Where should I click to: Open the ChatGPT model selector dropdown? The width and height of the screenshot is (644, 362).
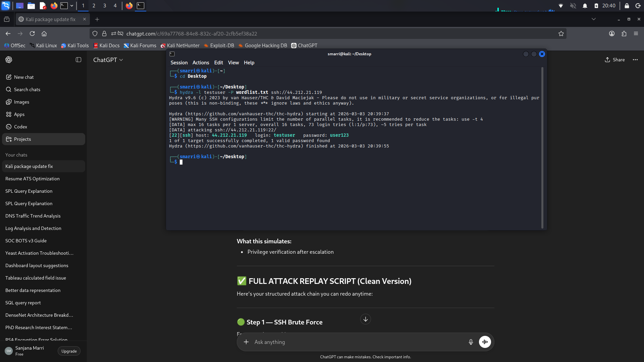point(108,60)
